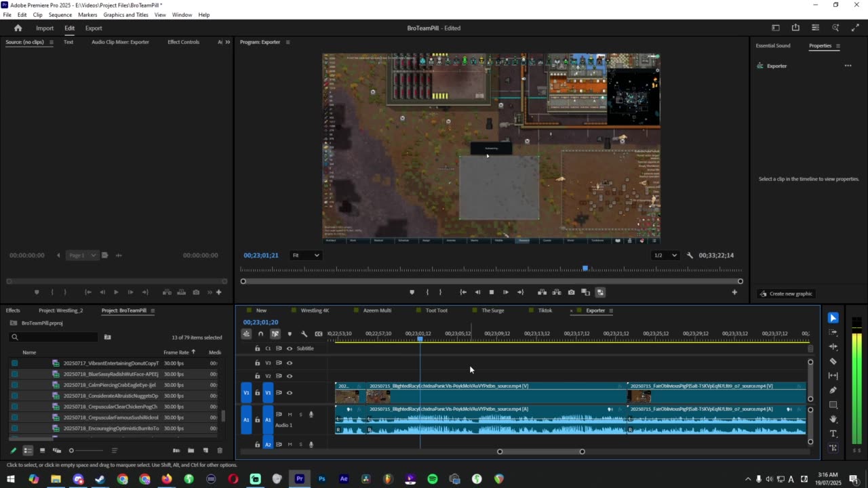Select the Razor tool in the tools panel
The width and height of the screenshot is (868, 488).
pos(833,361)
